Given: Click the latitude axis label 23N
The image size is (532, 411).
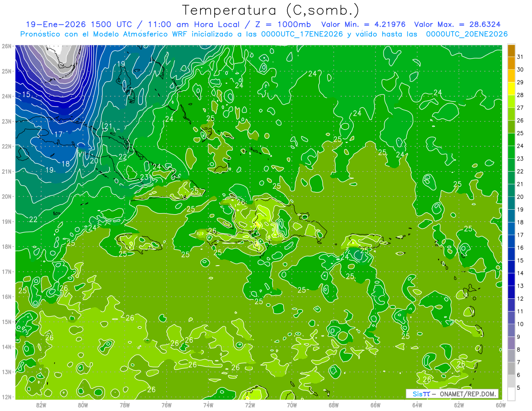Looking at the screenshot, I should (7, 121).
